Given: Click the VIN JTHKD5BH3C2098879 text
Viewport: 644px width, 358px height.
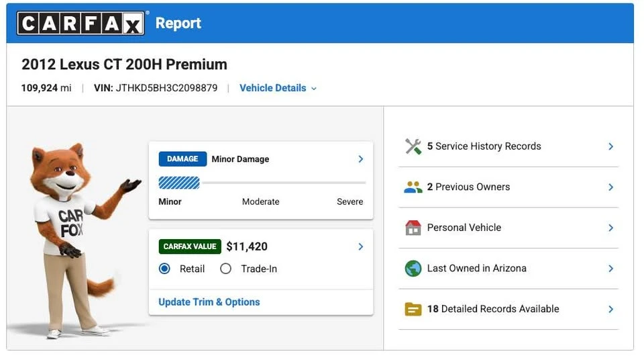Looking at the screenshot, I should [x=156, y=88].
